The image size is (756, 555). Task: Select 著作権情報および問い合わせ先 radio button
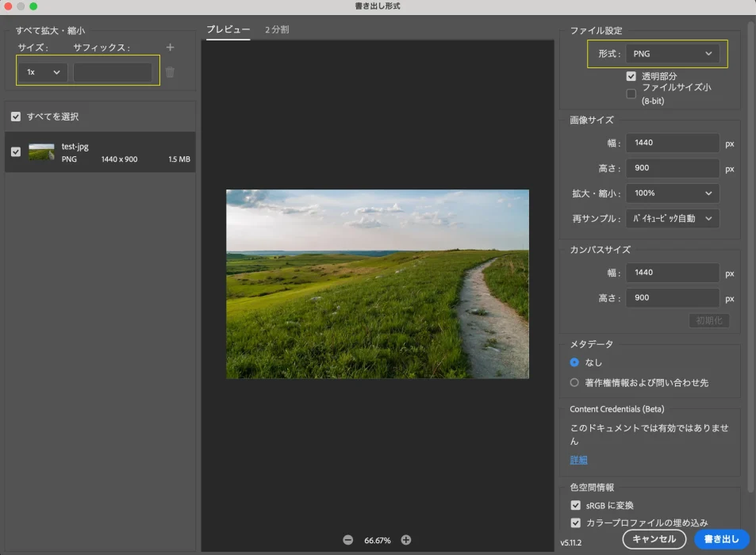point(575,382)
